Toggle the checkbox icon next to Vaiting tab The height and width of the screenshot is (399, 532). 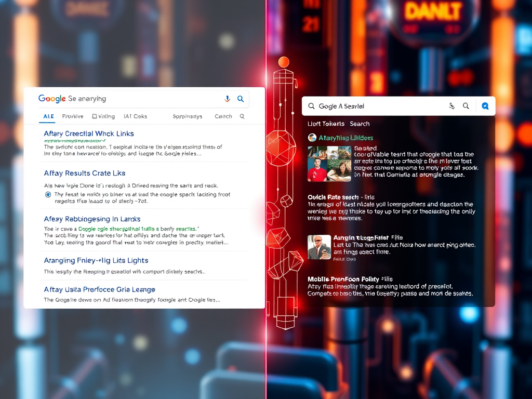click(95, 116)
